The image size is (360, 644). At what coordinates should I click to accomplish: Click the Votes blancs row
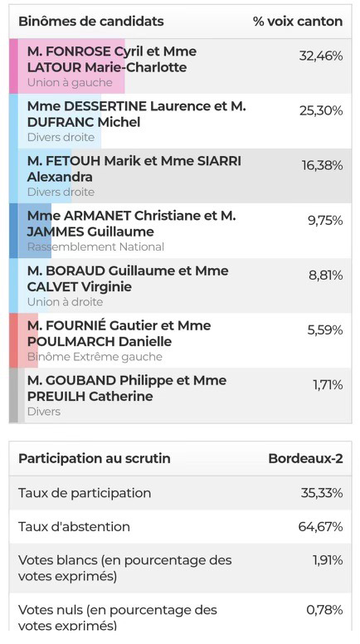coord(180,568)
